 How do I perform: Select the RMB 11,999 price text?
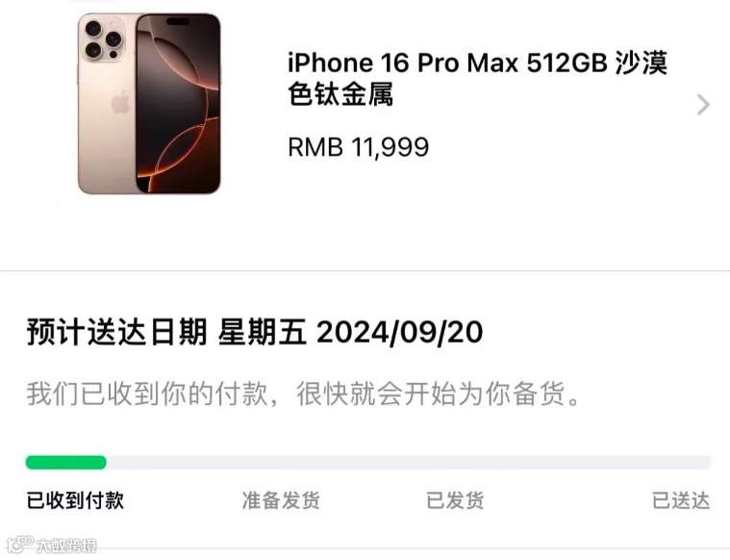pos(358,147)
